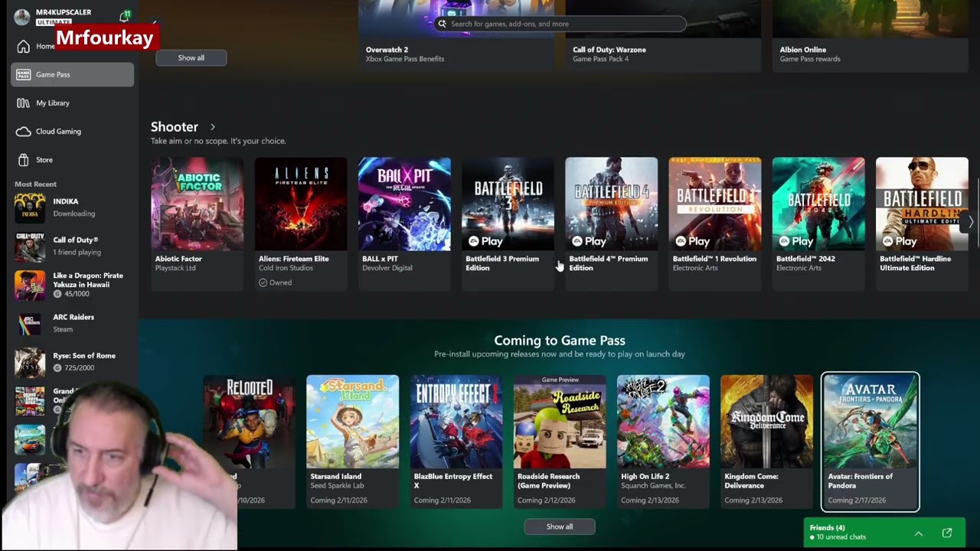Image resolution: width=980 pixels, height=551 pixels.
Task: Open INDIKA in Most Recent list
Action: (73, 207)
